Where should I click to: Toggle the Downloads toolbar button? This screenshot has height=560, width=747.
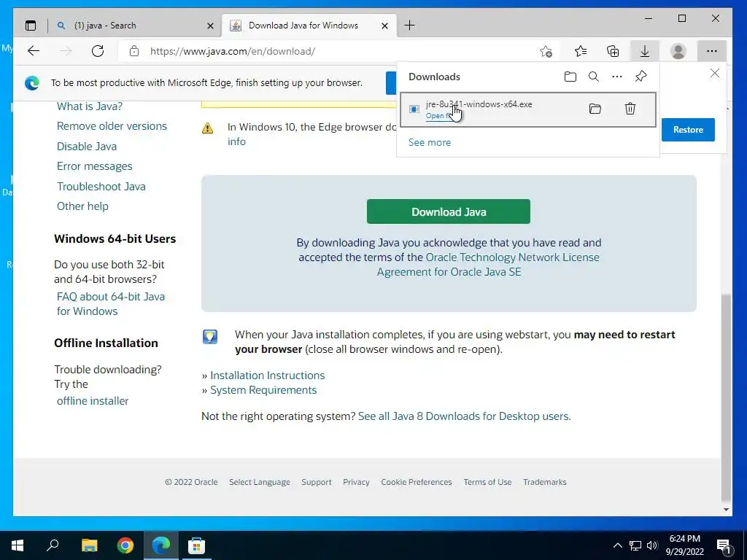point(645,51)
